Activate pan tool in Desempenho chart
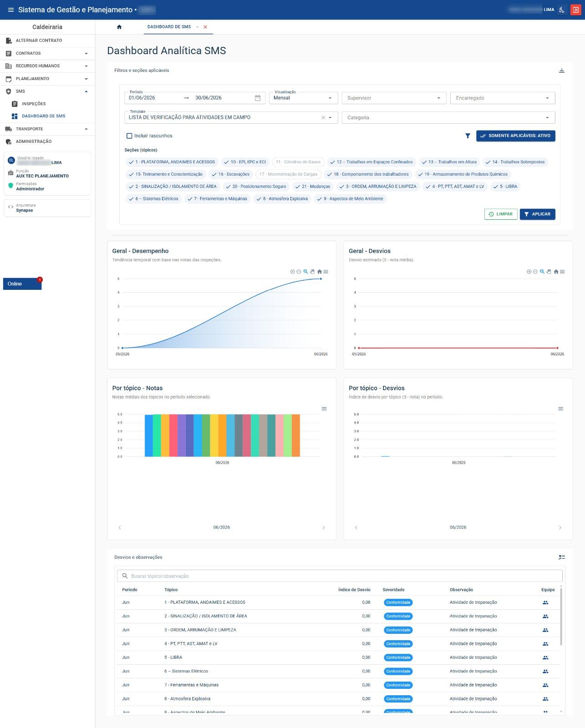Image resolution: width=585 pixels, height=728 pixels. coord(312,272)
